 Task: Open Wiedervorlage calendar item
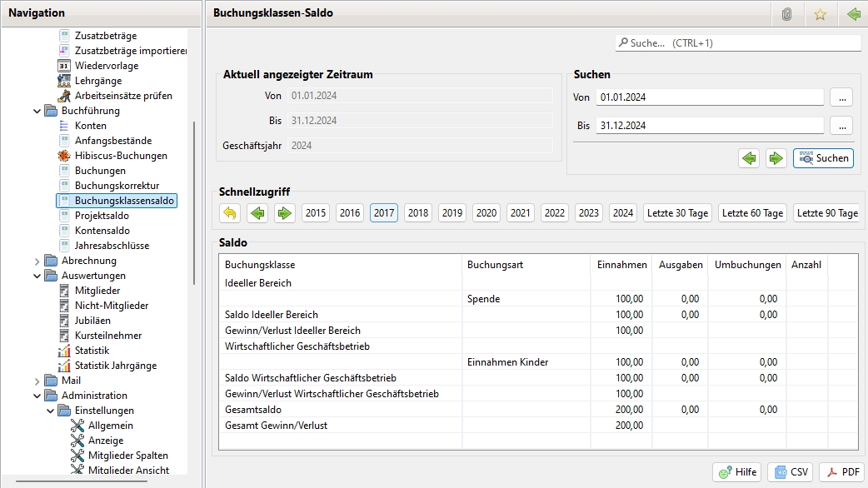pos(106,66)
